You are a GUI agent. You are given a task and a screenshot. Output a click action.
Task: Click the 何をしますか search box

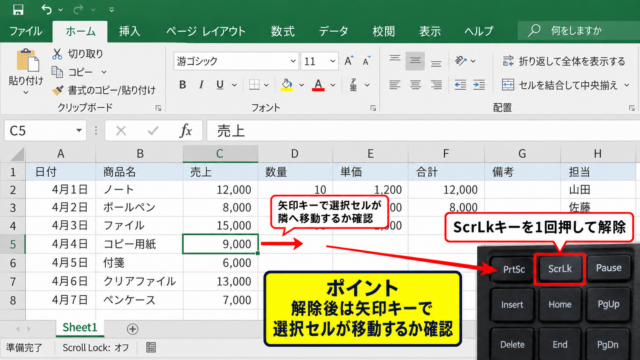(579, 30)
